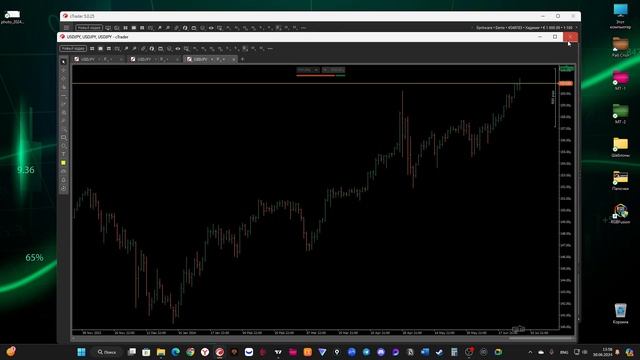The image size is (640, 360).
Task: Click the orange current price label
Action: pos(566,83)
